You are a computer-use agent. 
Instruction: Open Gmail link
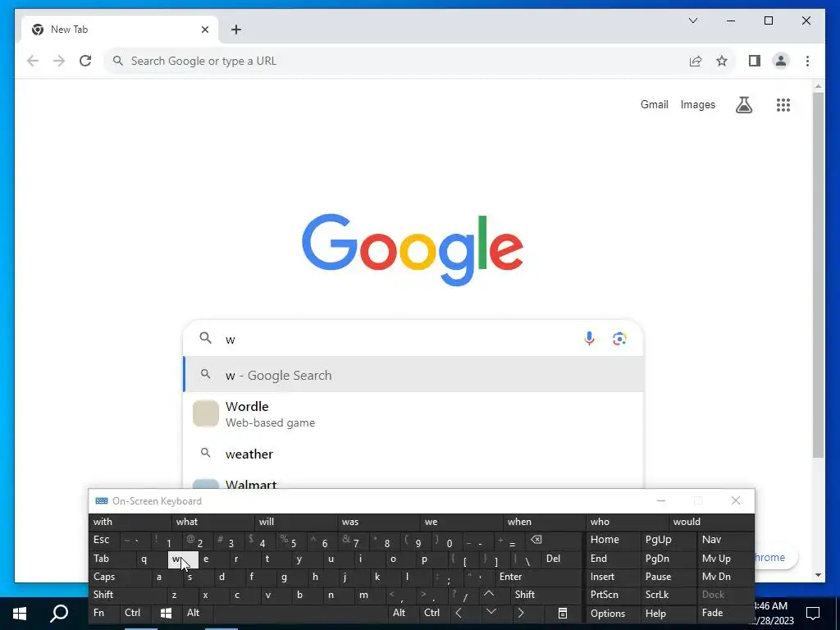click(x=654, y=104)
